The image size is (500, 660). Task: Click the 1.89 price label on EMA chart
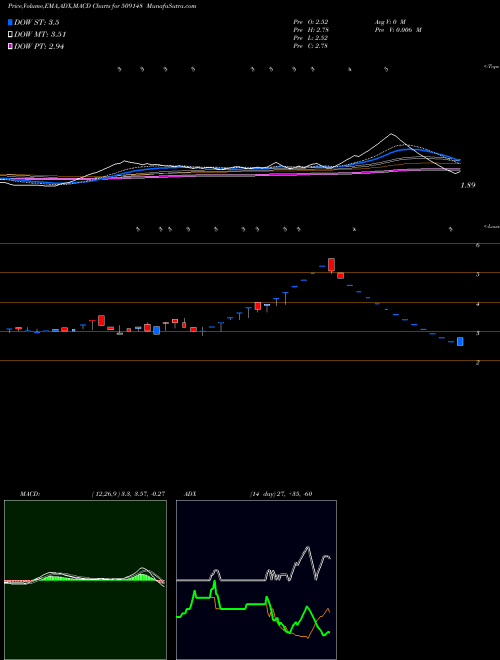pyautogui.click(x=468, y=185)
